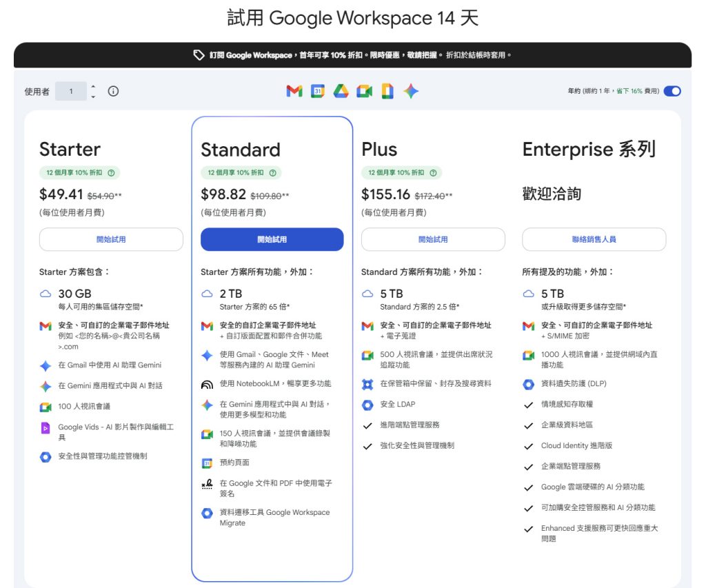Click the Google Vids icon in Starter
Viewport: 706px width, 588px height.
pyautogui.click(x=46, y=427)
